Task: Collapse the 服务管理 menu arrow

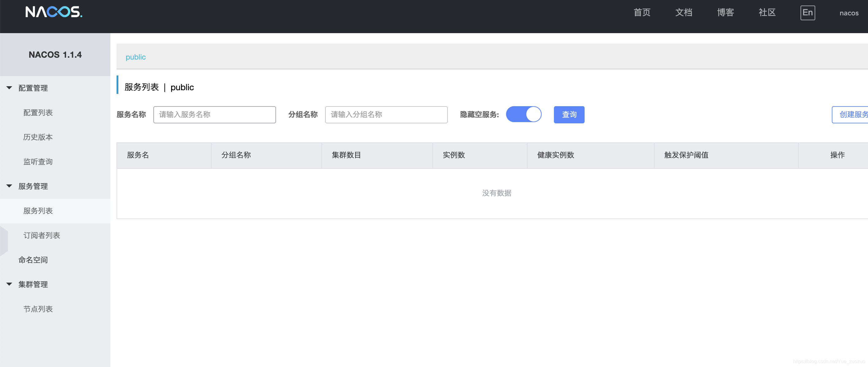Action: (9, 186)
